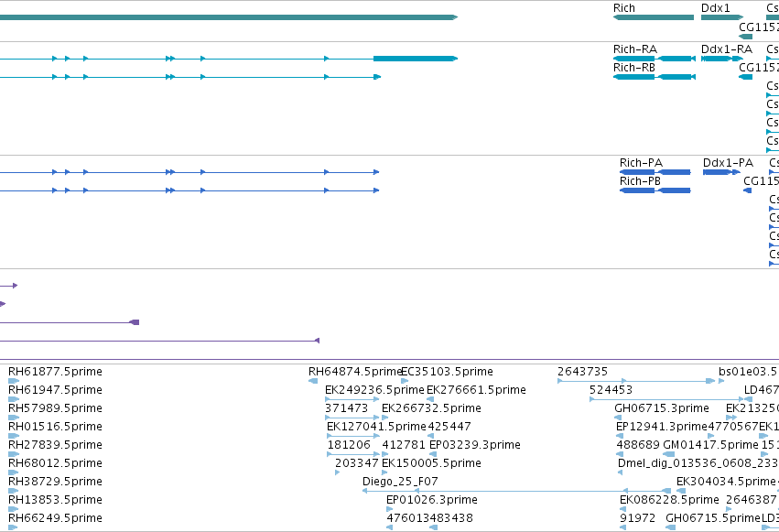Click RH64874.5prime label
The image size is (779, 532).
pyautogui.click(x=355, y=372)
